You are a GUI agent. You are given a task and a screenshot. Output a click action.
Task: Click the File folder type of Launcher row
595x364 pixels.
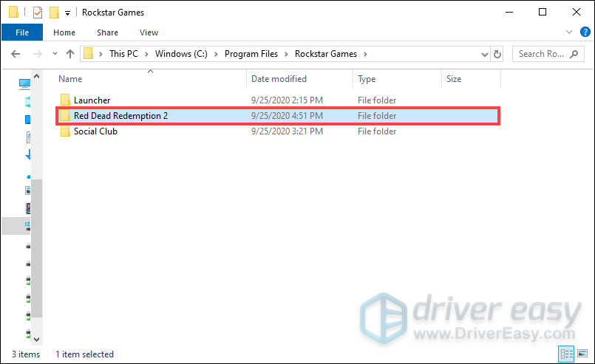[377, 100]
